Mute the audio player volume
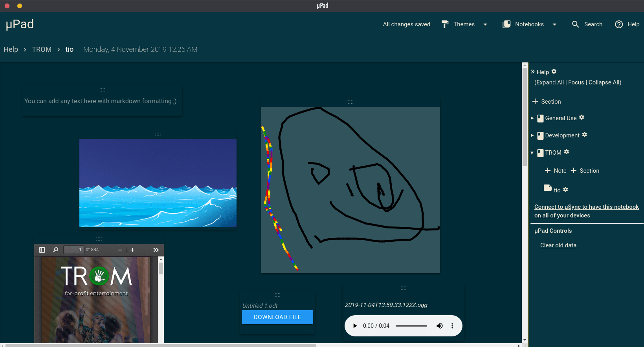Viewport: 644px width, 347px height. coord(439,326)
